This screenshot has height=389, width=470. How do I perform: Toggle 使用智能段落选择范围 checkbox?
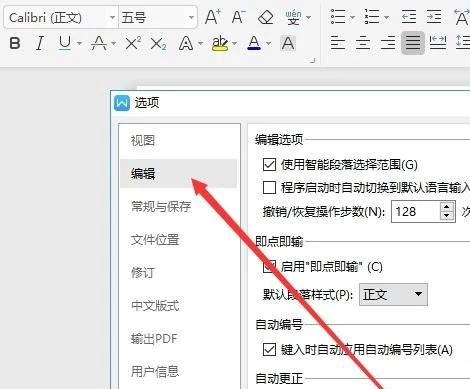click(x=269, y=164)
